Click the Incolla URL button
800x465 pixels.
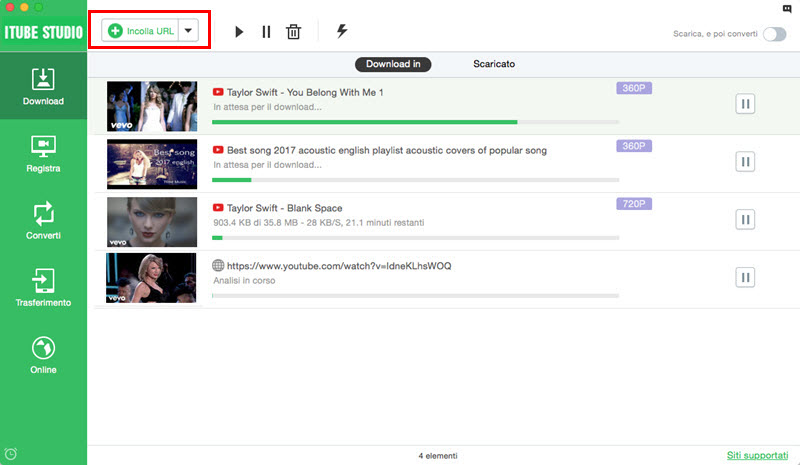click(140, 31)
